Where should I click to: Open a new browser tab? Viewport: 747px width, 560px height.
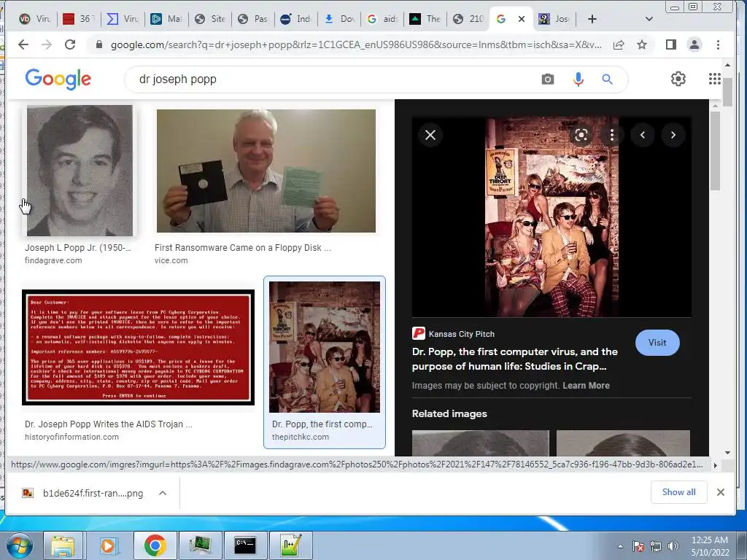592,19
